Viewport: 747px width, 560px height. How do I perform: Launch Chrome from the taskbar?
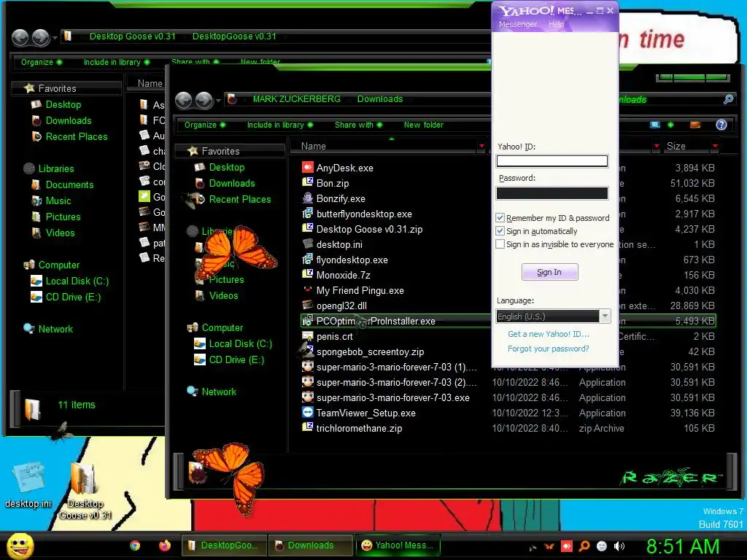(x=135, y=545)
